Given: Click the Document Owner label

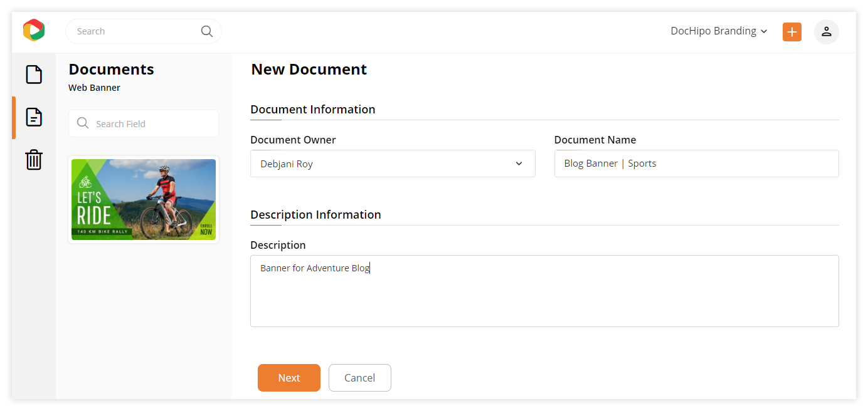Looking at the screenshot, I should (x=293, y=140).
